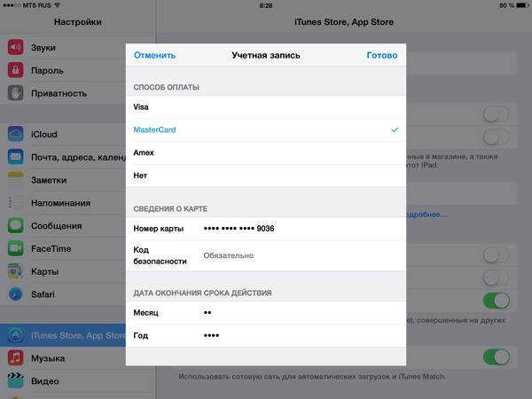This screenshot has width=532, height=399.
Task: Select Amex payment method
Action: click(x=266, y=153)
